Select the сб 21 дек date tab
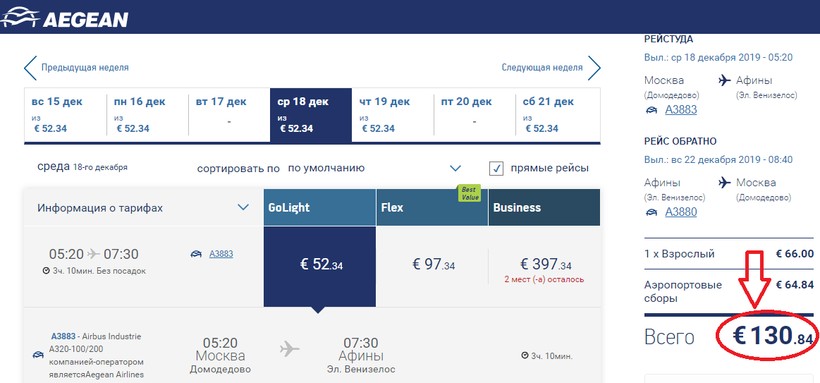 (557, 115)
